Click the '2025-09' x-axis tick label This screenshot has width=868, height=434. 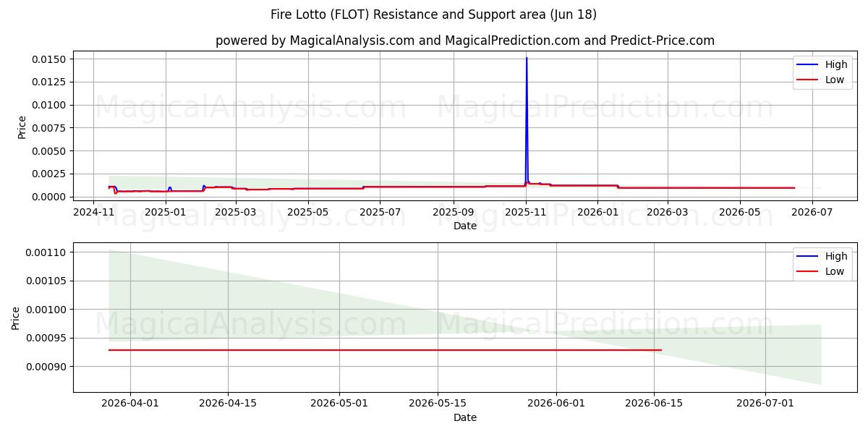coord(454,212)
